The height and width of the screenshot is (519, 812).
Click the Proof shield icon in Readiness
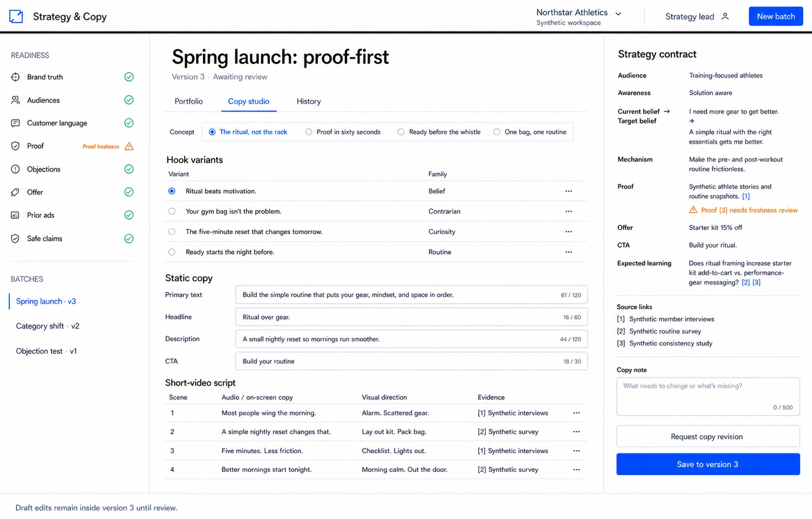16,146
